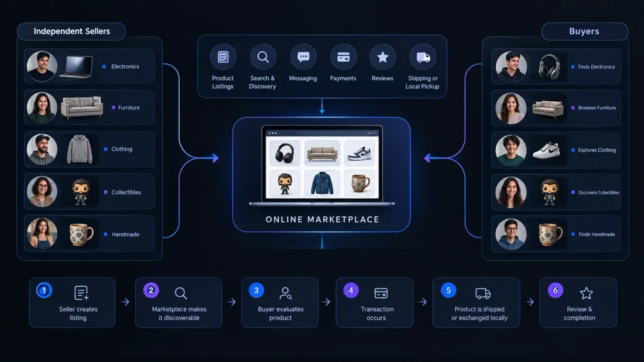This screenshot has height=362, width=644.
Task: Select the denim jacket tile on the marketplace laptop
Action: 323,183
